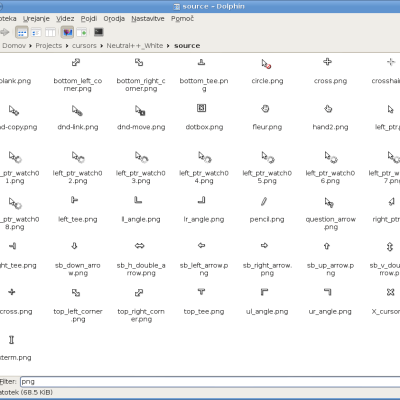Select the sb_h_double_arrow.png thumbnail

pyautogui.click(x=140, y=246)
